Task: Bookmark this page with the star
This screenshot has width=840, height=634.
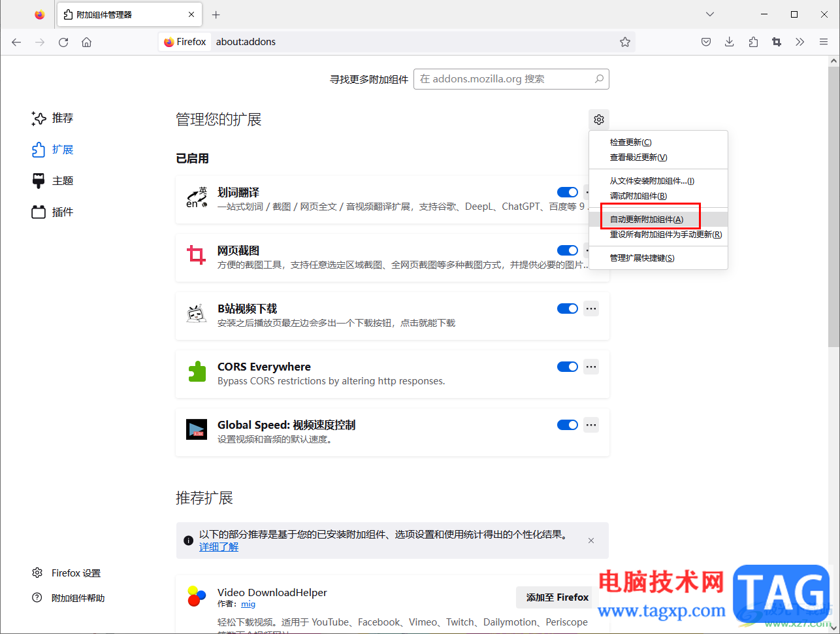Action: pyautogui.click(x=625, y=42)
